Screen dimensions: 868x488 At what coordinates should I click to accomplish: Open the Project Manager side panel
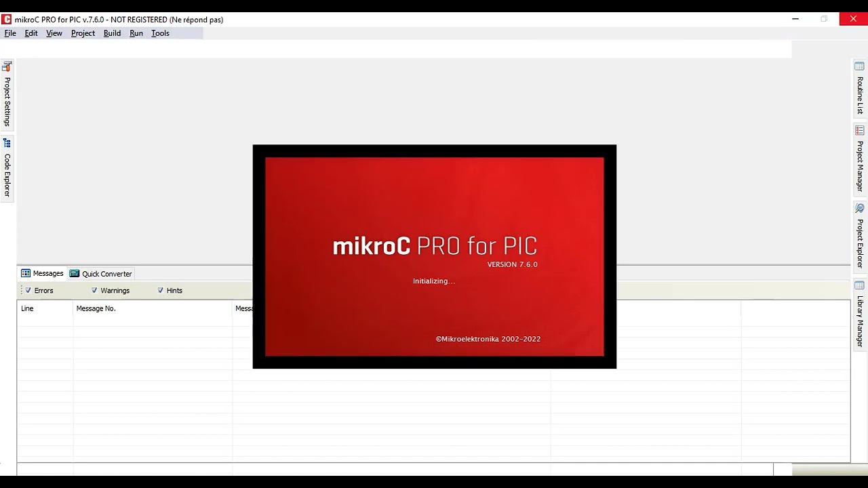click(x=860, y=159)
